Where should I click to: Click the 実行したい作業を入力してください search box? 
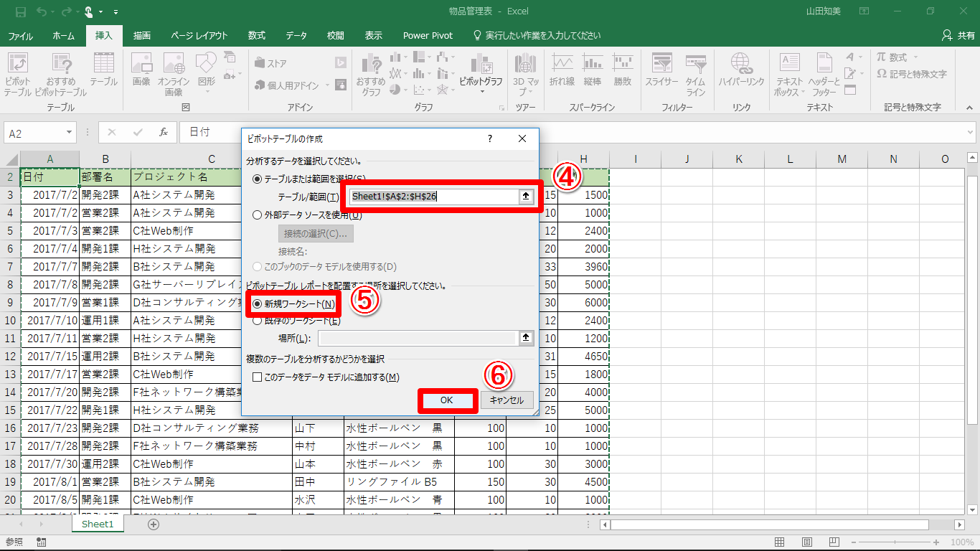point(537,36)
